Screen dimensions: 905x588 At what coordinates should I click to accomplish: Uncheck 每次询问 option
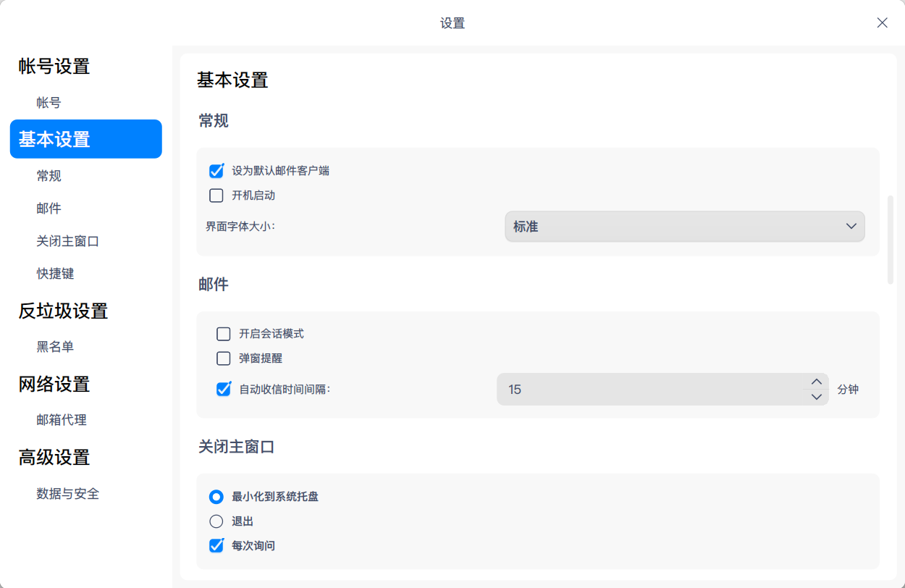(216, 545)
